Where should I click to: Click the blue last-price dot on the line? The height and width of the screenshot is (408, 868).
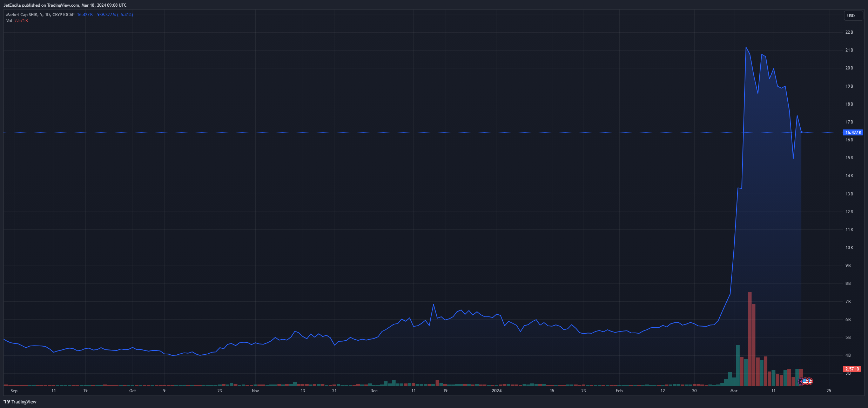coord(802,132)
